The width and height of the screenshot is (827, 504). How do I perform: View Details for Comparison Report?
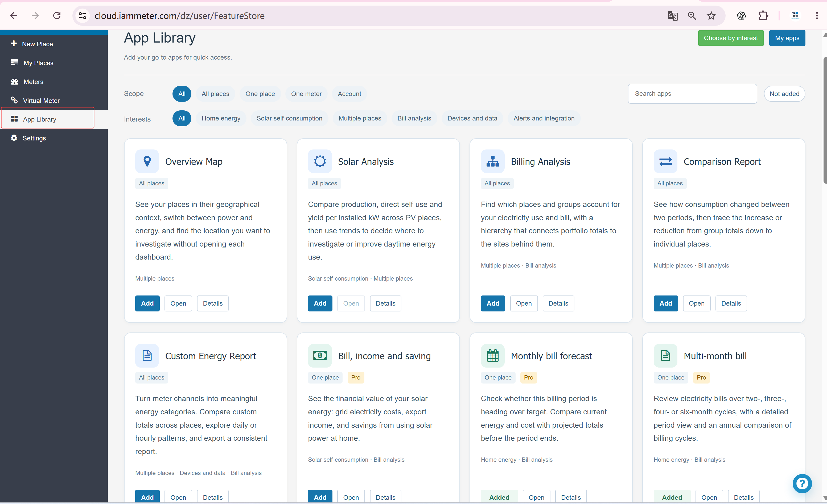tap(731, 303)
